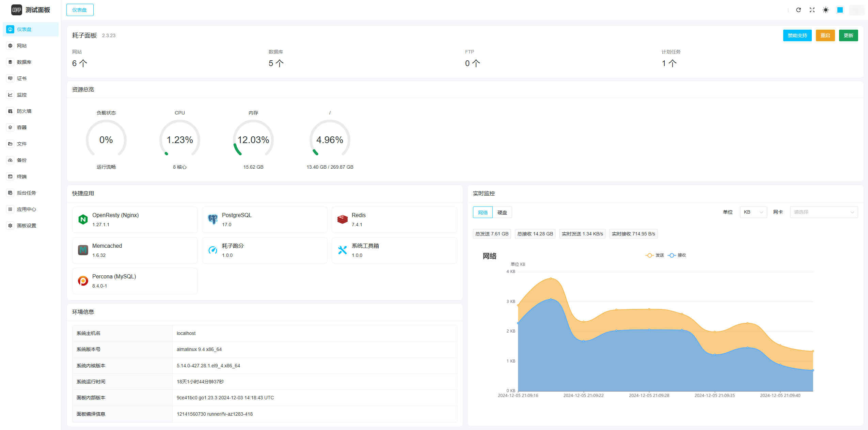Viewport: 868px width, 430px height.
Task: Open the PostgreSQL elephant icon
Action: [213, 219]
